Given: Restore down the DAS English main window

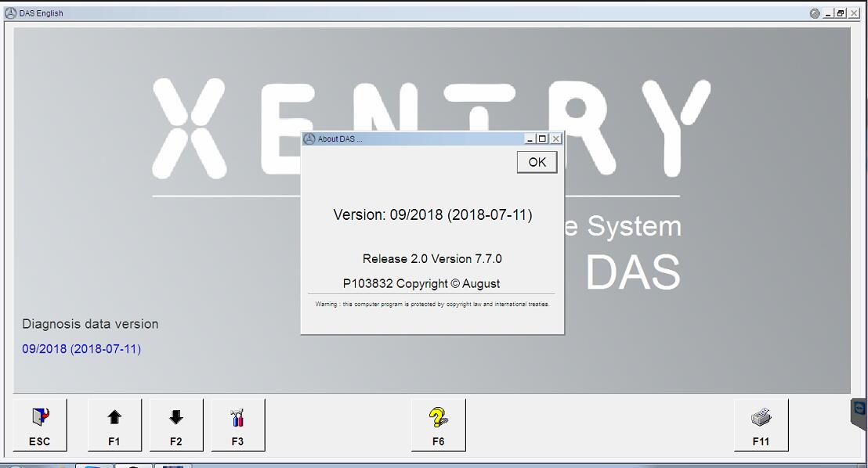Looking at the screenshot, I should pos(841,13).
